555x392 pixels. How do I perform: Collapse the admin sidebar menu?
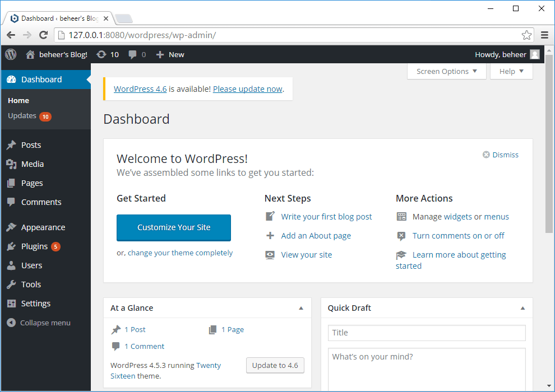[39, 323]
